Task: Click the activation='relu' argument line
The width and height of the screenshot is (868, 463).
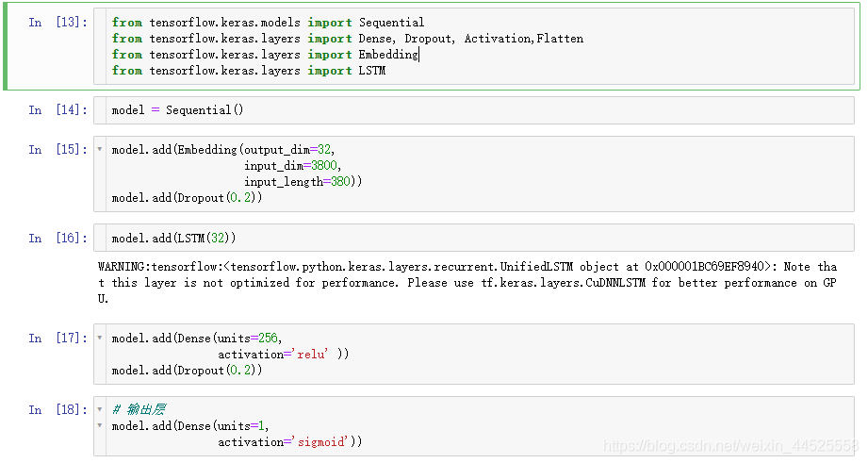Action: (x=283, y=354)
